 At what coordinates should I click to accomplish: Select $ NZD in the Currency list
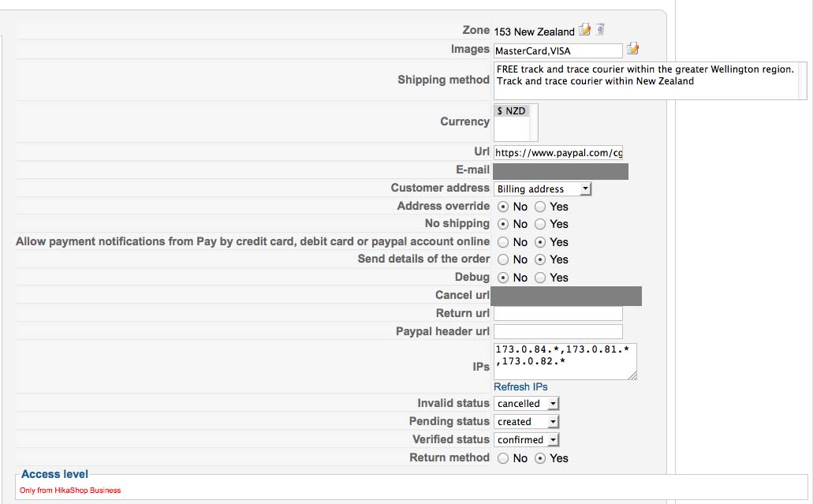(x=511, y=111)
